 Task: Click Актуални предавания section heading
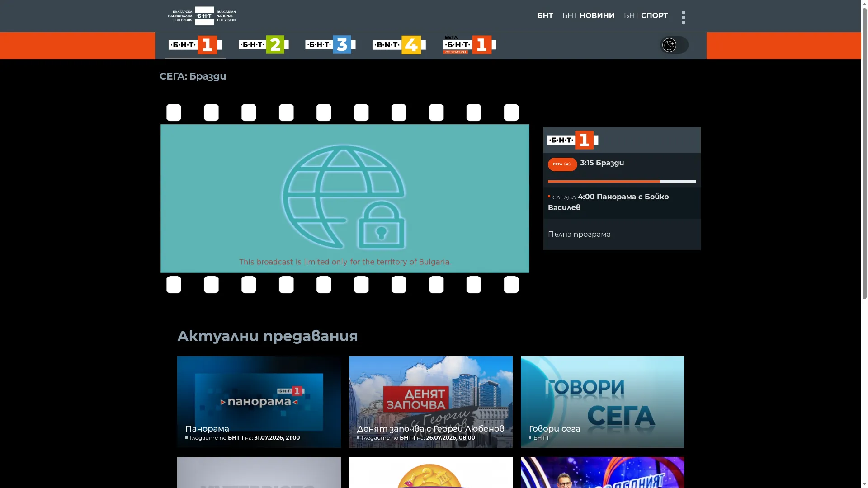[x=268, y=336]
